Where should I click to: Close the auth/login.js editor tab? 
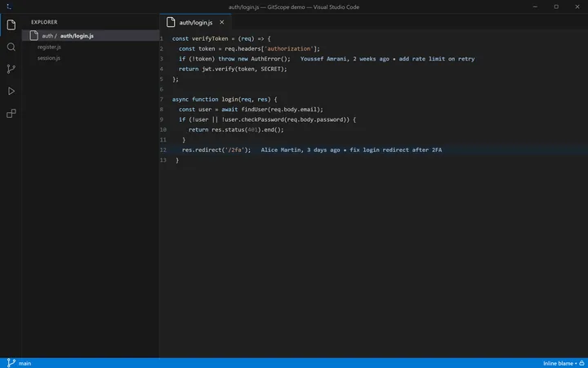click(221, 22)
